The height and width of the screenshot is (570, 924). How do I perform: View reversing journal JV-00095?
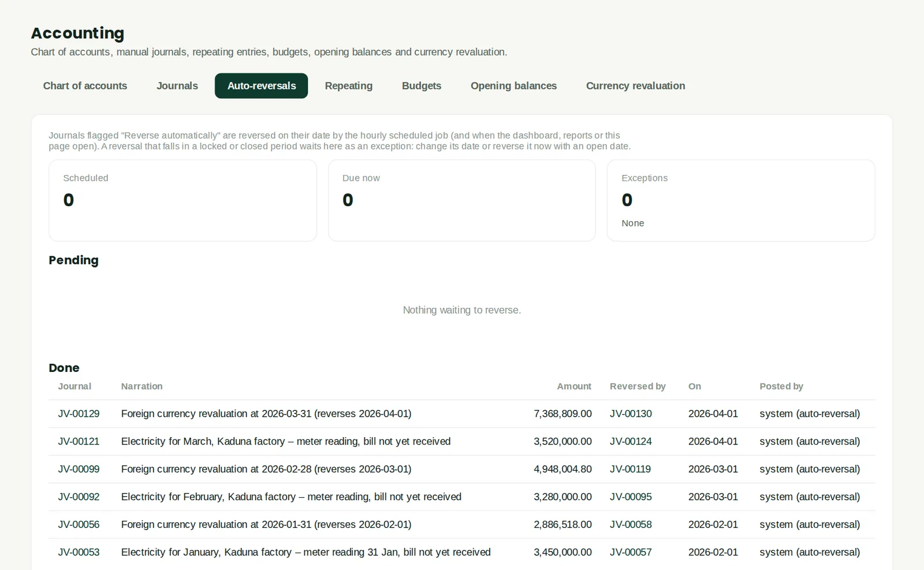tap(631, 497)
